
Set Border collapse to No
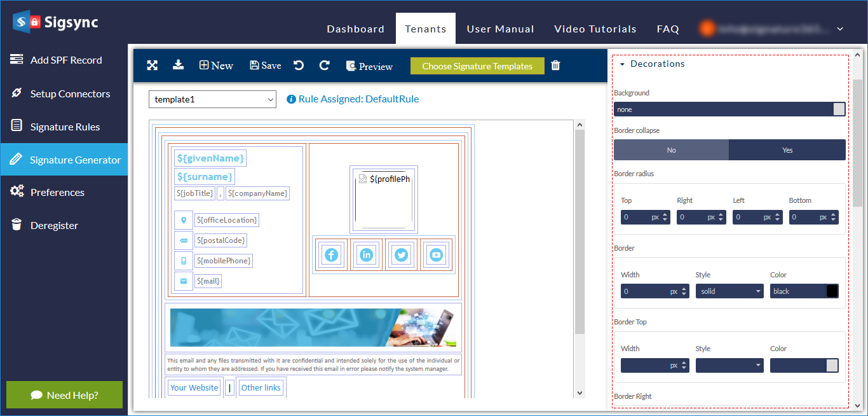pos(671,150)
